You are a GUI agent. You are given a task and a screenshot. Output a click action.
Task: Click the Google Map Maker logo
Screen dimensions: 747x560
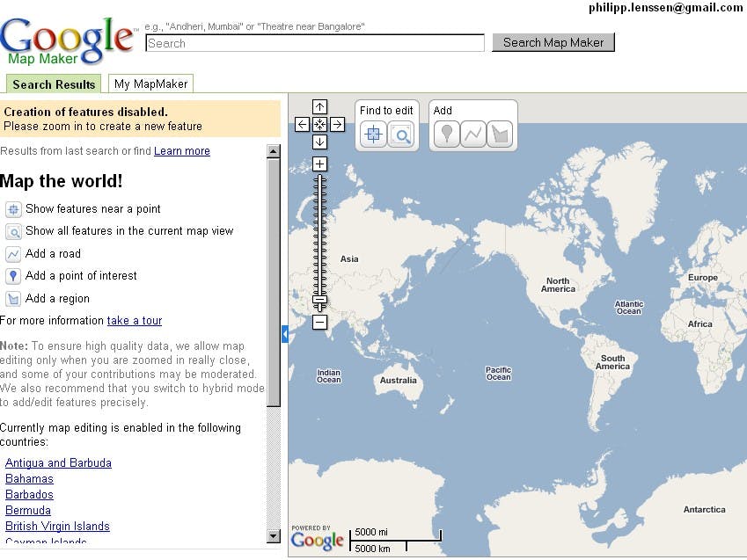[x=68, y=41]
